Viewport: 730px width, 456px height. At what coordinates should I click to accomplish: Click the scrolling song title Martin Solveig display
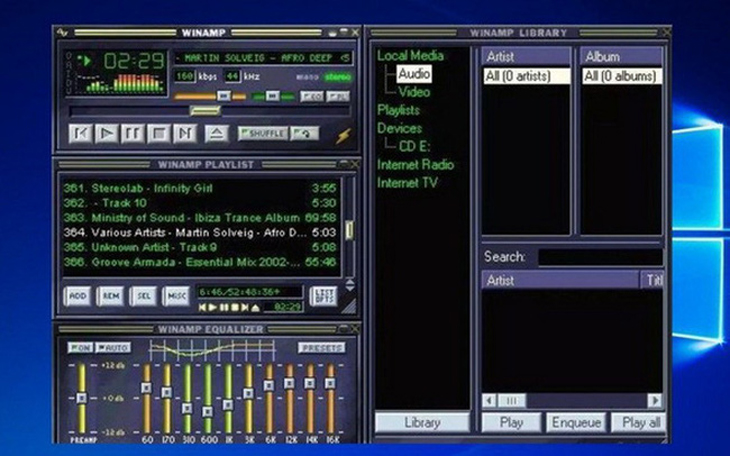tap(263, 58)
